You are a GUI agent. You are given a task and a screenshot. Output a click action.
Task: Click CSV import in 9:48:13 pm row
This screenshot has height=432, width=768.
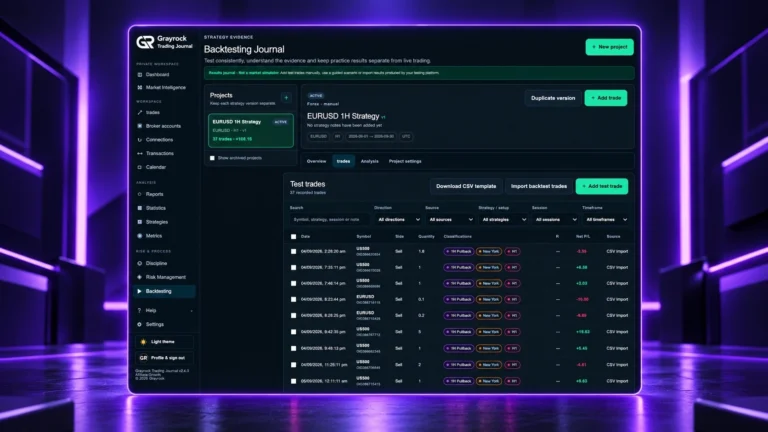pos(617,348)
